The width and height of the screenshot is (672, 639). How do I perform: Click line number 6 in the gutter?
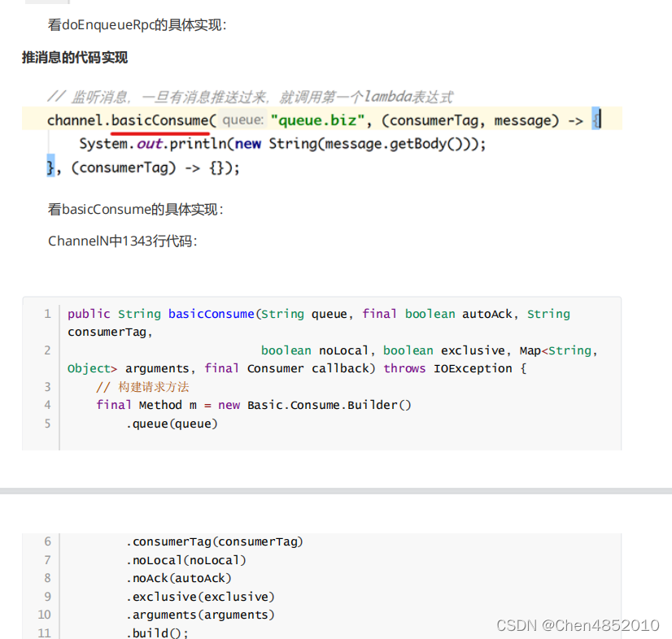[47, 541]
